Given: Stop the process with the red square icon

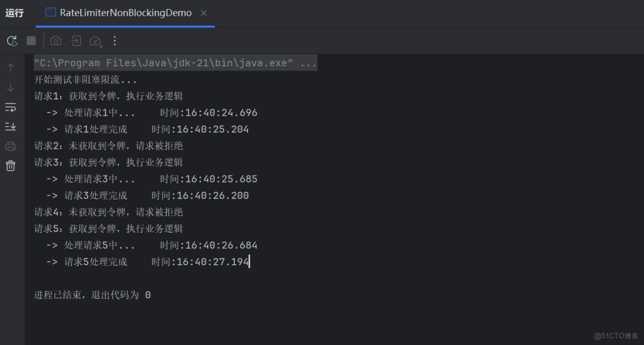Looking at the screenshot, I should (x=31, y=41).
